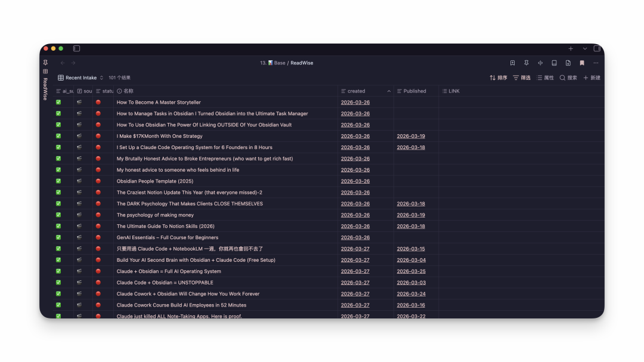Toggle checkbox for GenAI Essentials row
The height and width of the screenshot is (362, 644).
pos(58,237)
